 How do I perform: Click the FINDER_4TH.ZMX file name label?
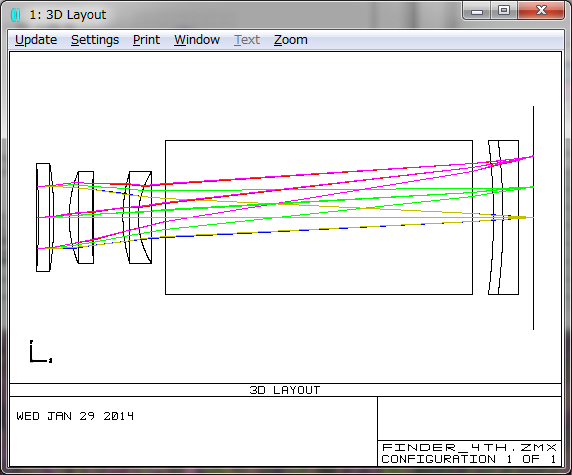(x=469, y=447)
